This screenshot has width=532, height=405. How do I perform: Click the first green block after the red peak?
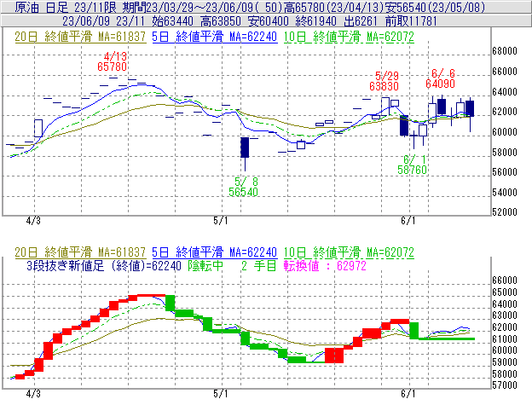pos(170,303)
